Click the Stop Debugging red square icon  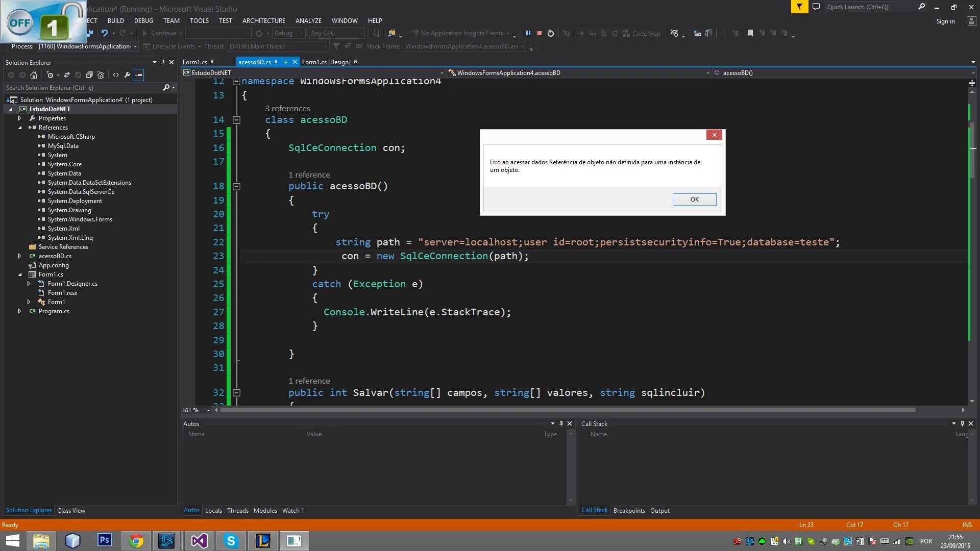pyautogui.click(x=539, y=33)
